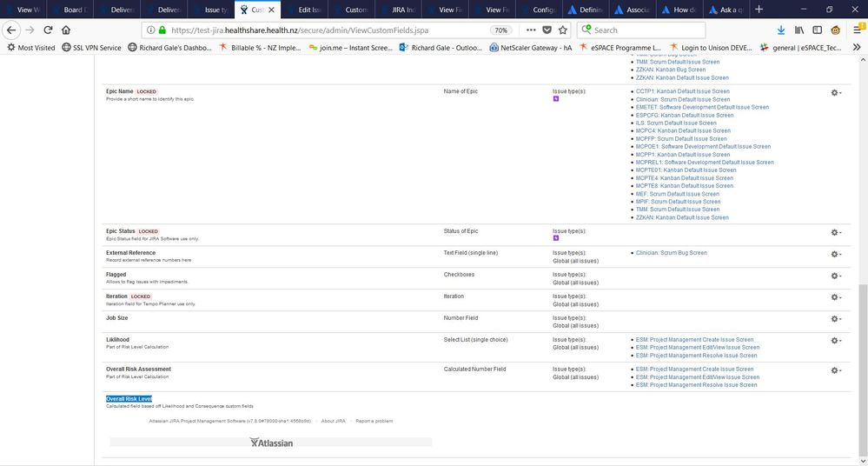Open gear menu for Overall Risk Assessment

tap(836, 370)
